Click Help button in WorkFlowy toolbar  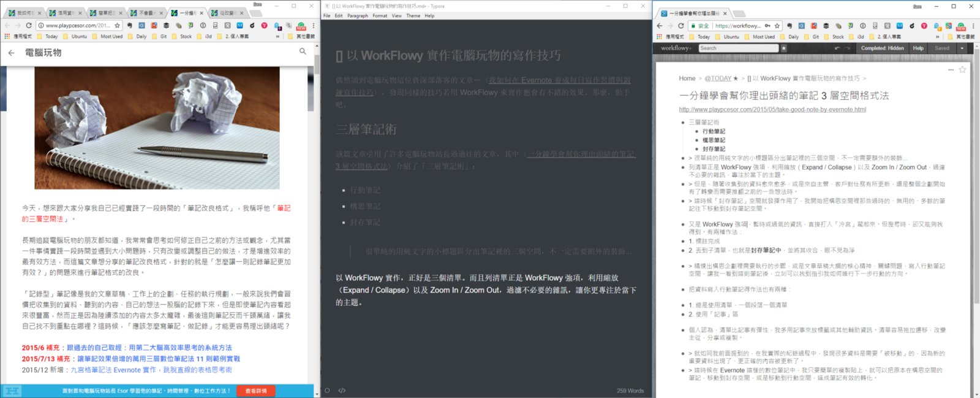tap(918, 48)
